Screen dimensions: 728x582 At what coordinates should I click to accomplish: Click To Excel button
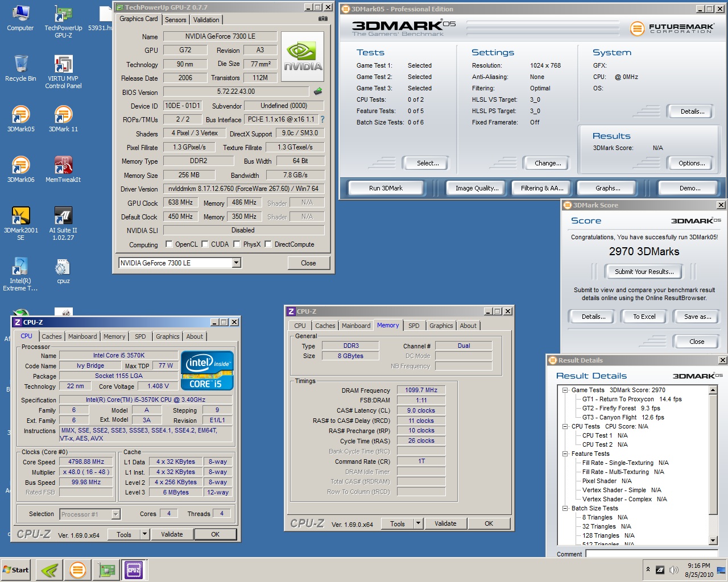coord(644,317)
